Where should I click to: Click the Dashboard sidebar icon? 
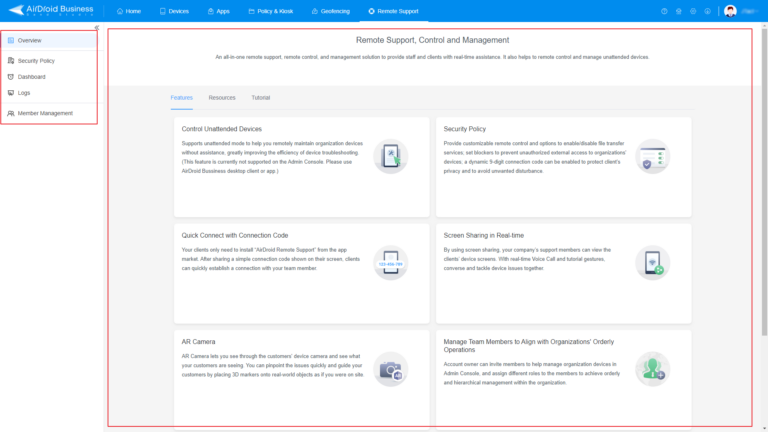pyautogui.click(x=10, y=77)
